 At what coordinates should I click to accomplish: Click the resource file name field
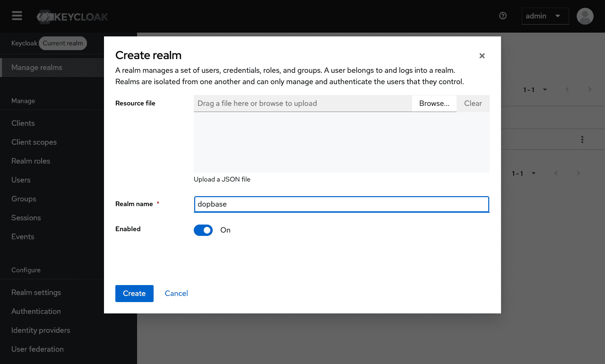pyautogui.click(x=303, y=104)
